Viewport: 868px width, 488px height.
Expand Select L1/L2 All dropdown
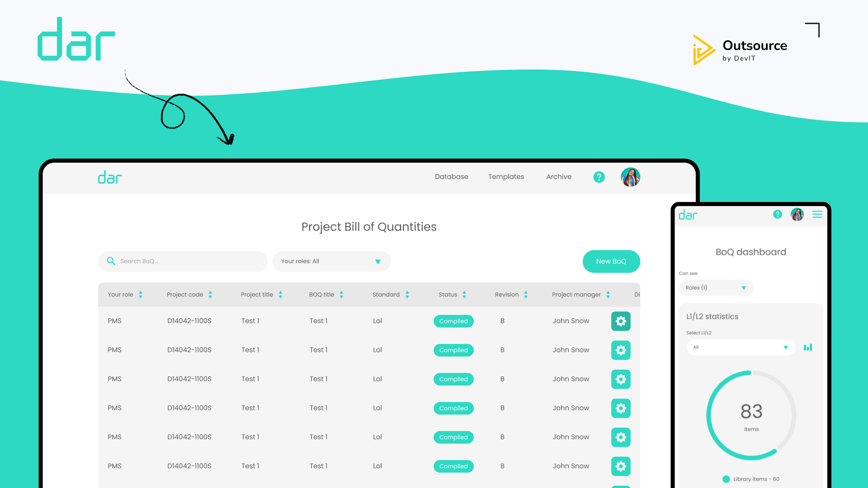(x=741, y=347)
